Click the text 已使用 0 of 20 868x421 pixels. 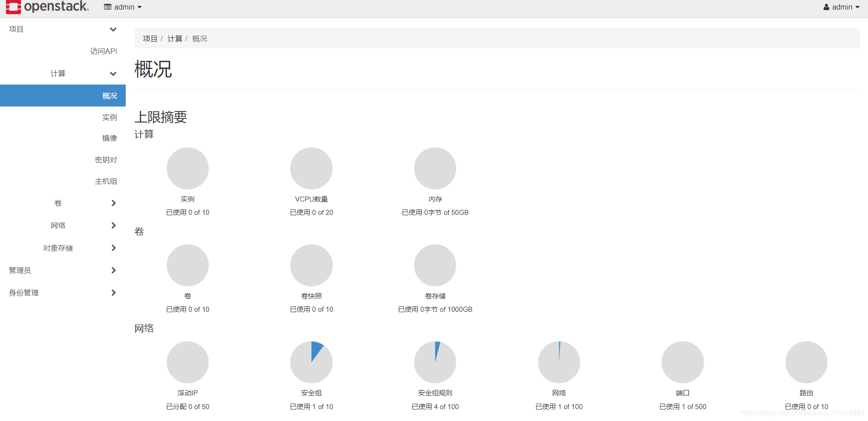click(x=311, y=213)
